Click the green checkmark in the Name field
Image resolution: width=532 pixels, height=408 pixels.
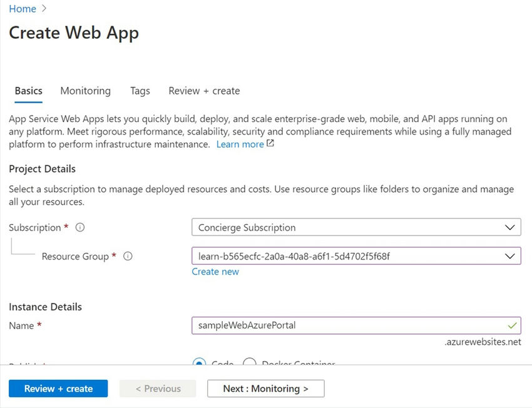(x=514, y=326)
